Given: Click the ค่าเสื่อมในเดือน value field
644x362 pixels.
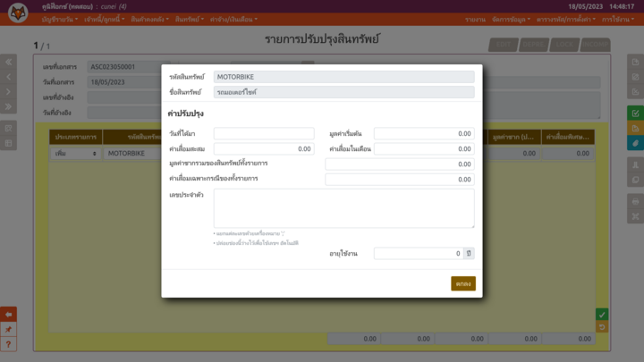Looking at the screenshot, I should 424,148.
